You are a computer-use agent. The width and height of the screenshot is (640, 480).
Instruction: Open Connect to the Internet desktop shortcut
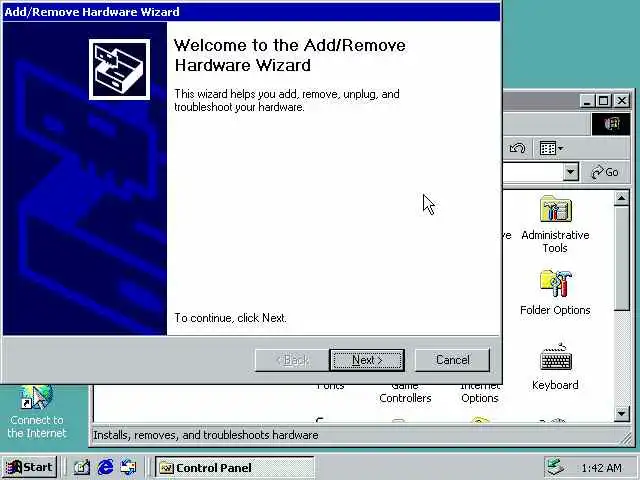pos(37,412)
